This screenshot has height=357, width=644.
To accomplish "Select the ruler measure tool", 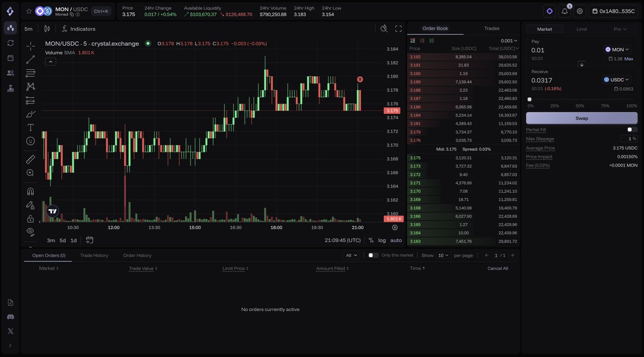I will pos(31,159).
